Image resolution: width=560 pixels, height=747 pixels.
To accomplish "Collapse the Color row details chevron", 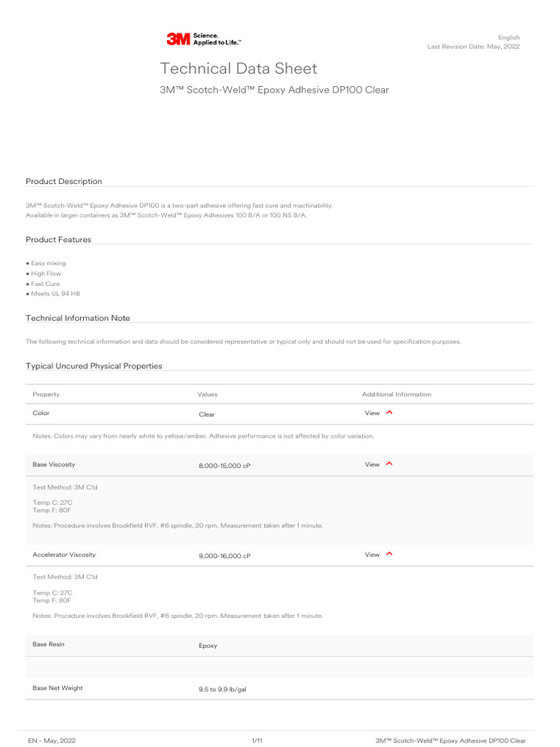I will click(x=389, y=413).
